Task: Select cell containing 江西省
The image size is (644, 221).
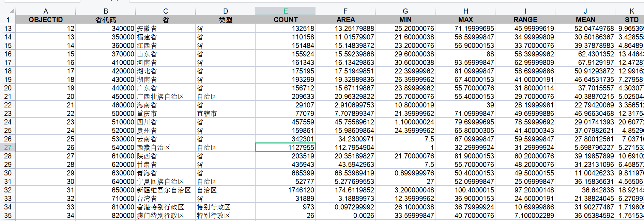Action: (x=166, y=46)
